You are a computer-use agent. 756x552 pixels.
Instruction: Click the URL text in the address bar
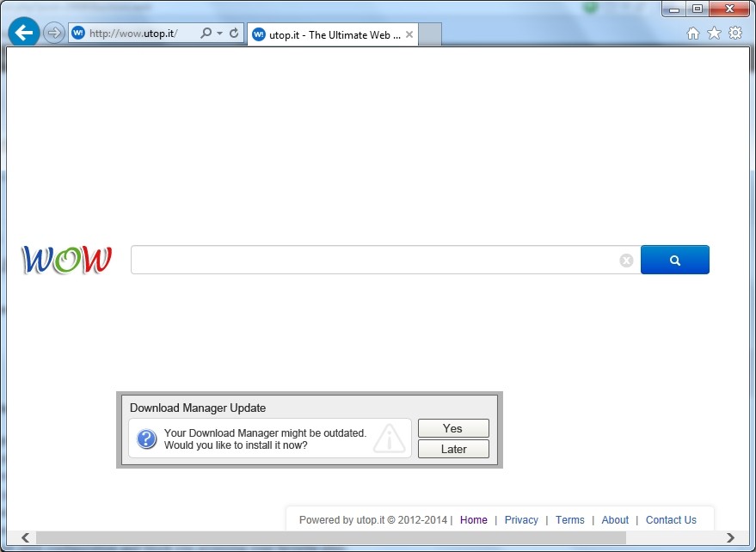[133, 34]
